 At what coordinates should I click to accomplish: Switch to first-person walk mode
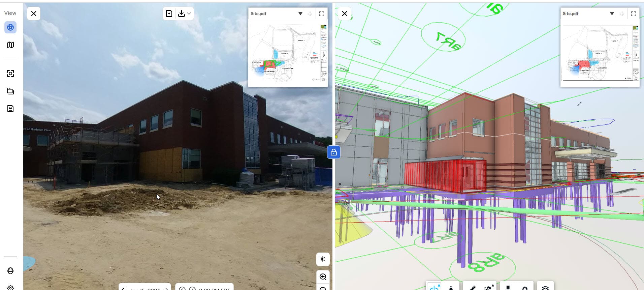pos(451,288)
